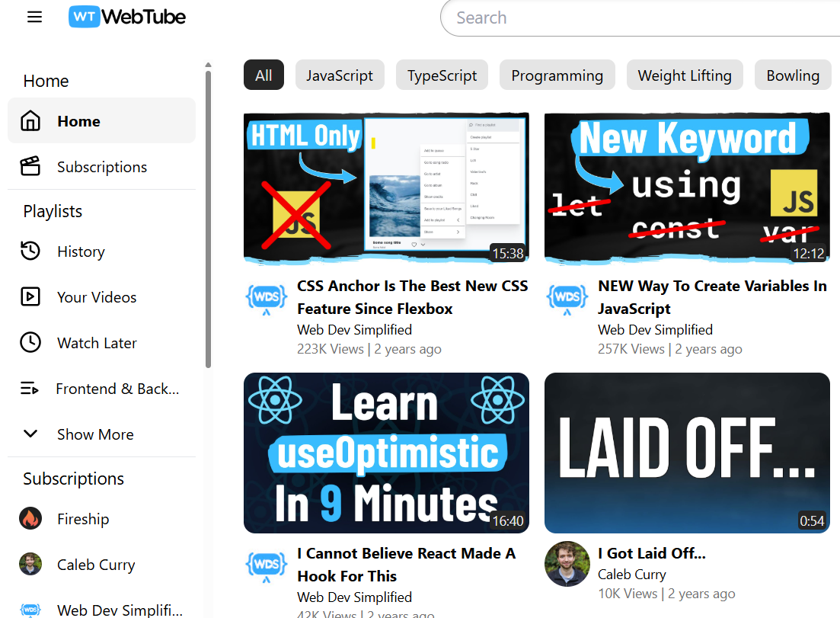Click the Caleb Curry avatar in sidebar

click(30, 564)
